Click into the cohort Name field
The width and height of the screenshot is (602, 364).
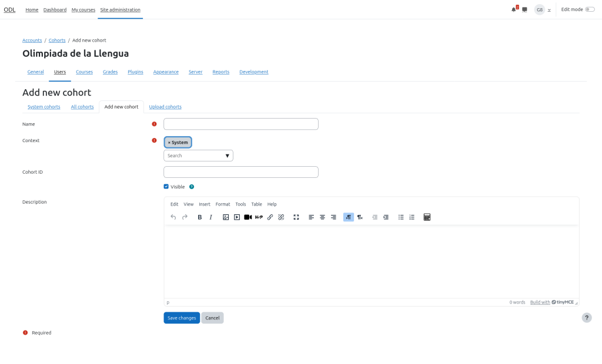[x=240, y=124]
